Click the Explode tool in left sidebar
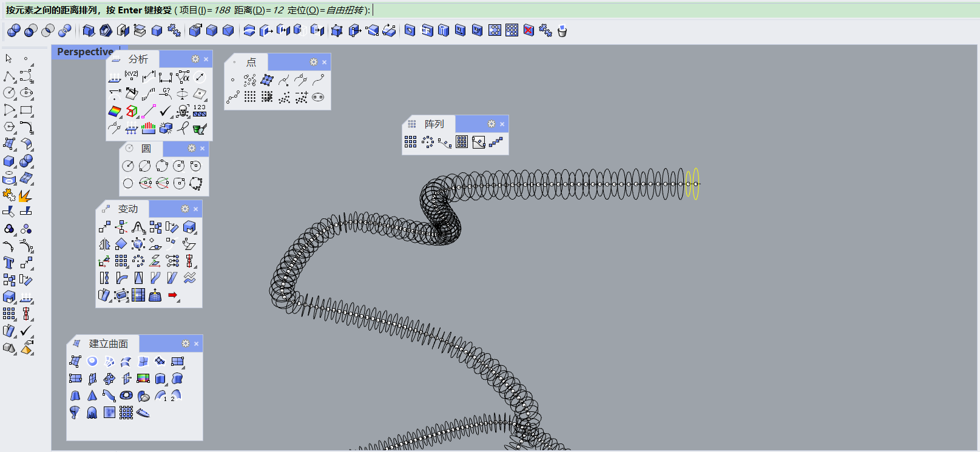The height and width of the screenshot is (452, 980). click(25, 195)
